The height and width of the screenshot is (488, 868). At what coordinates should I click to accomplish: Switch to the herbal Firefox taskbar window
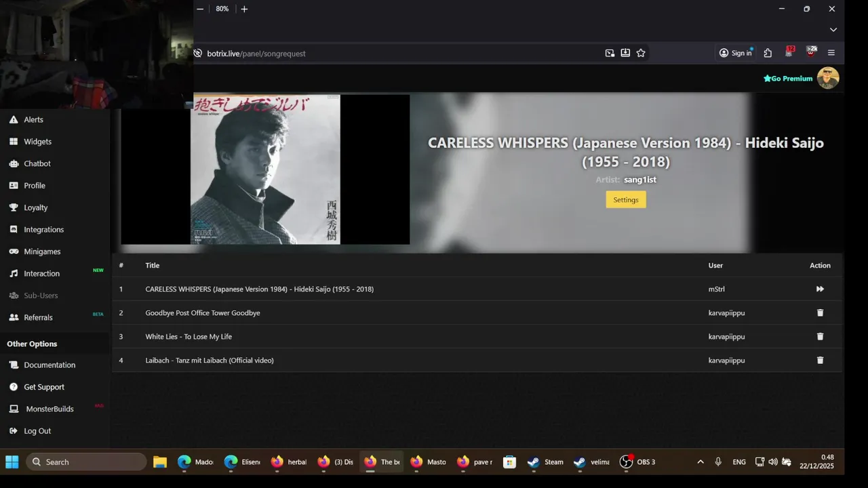tap(289, 462)
